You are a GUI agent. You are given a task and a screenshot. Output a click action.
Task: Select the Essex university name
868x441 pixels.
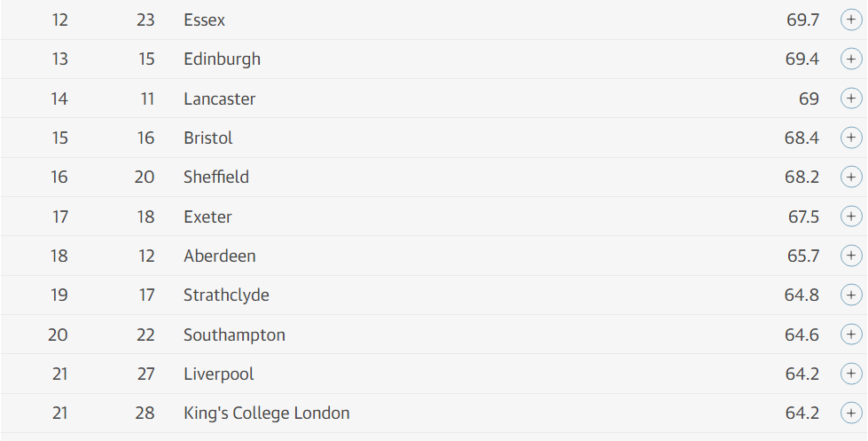pos(204,20)
